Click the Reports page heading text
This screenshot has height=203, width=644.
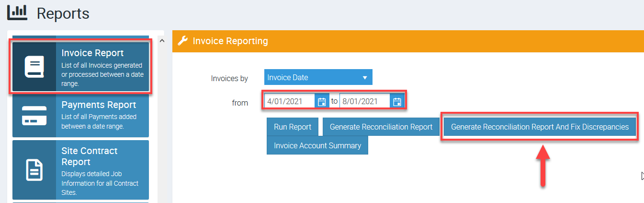coord(63,13)
